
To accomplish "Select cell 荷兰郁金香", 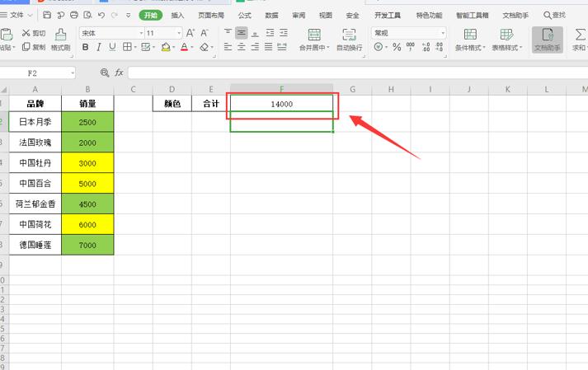I will tap(35, 204).
